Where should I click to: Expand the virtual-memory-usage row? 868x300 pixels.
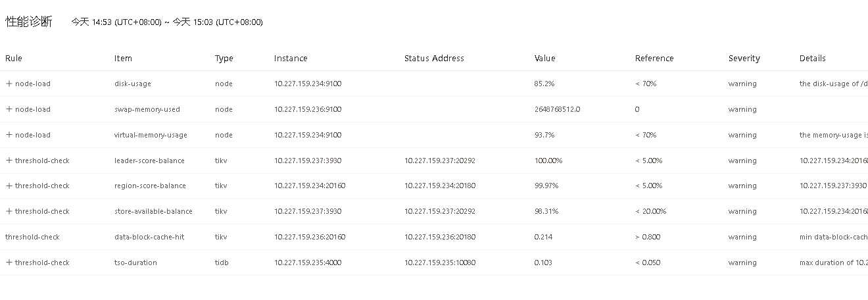[9, 135]
